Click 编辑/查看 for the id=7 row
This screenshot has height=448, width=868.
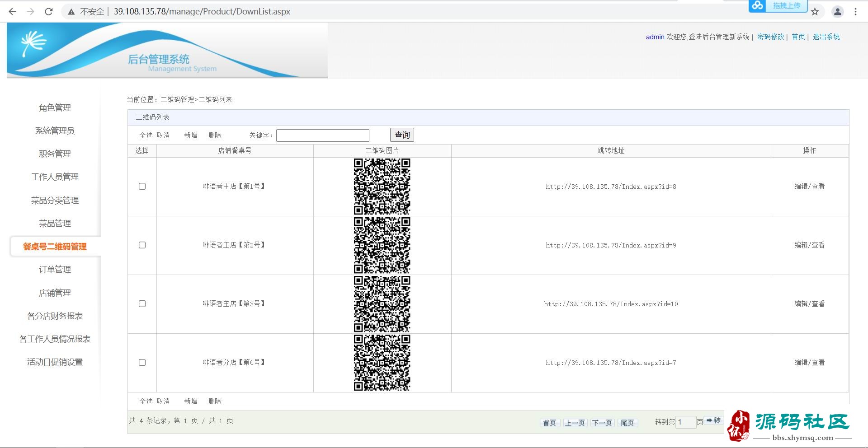[x=810, y=362]
